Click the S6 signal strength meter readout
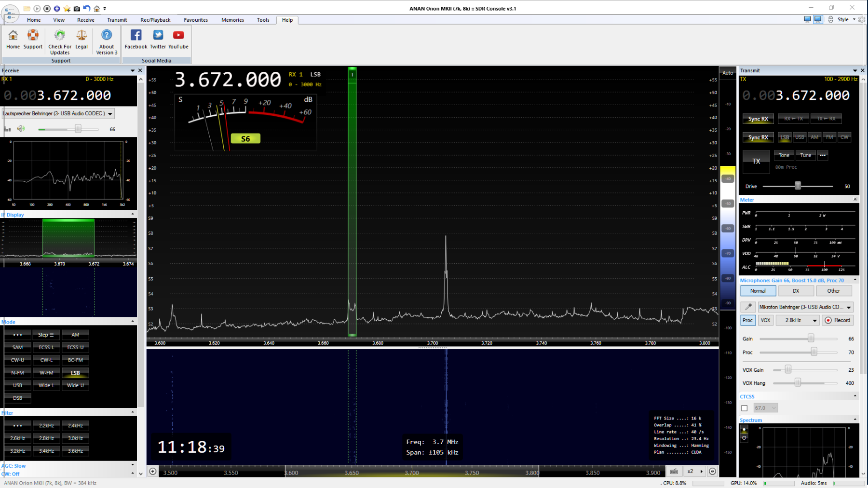The height and width of the screenshot is (488, 868). 245,139
